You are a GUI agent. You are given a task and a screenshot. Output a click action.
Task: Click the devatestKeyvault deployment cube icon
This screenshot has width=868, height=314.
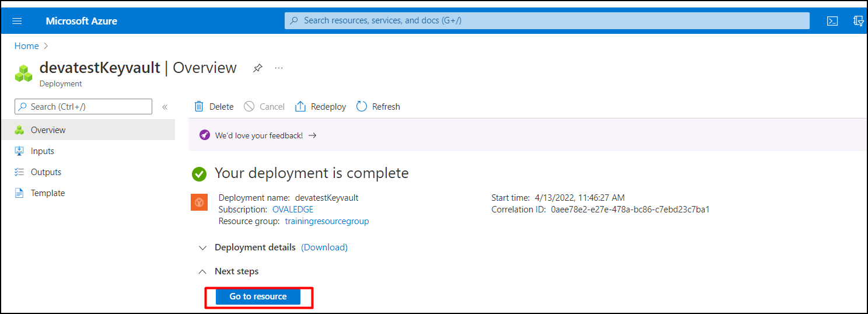tap(24, 73)
